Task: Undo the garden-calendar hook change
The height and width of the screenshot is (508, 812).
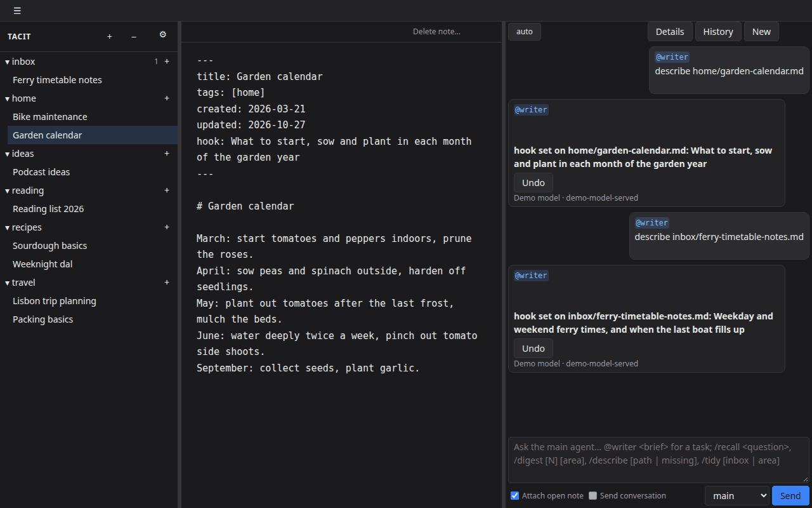Action: tap(534, 183)
